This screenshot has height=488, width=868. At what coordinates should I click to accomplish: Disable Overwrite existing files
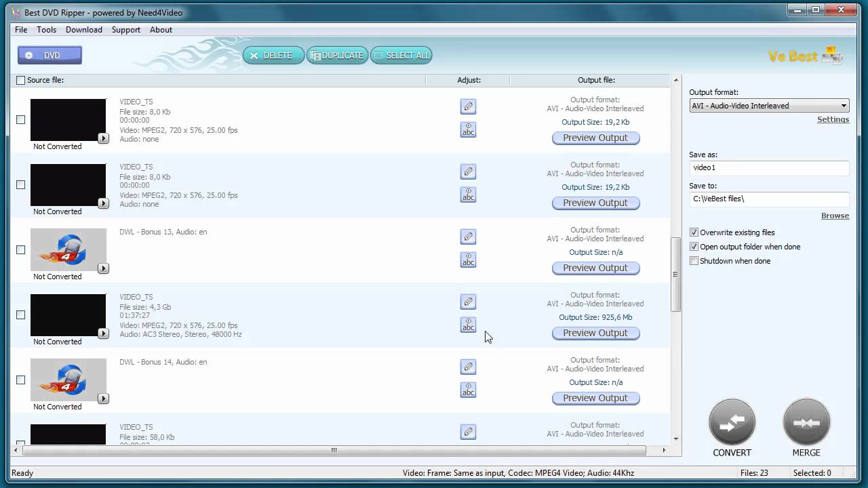[694, 232]
